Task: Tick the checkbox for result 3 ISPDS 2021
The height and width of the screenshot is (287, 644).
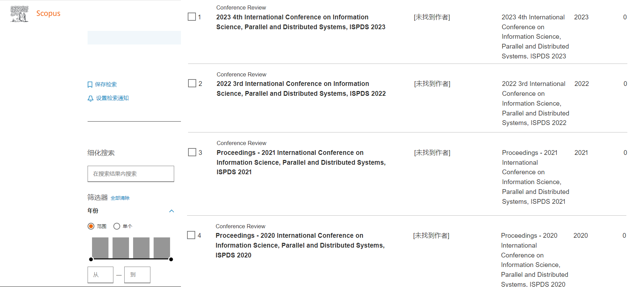Action: 192,152
